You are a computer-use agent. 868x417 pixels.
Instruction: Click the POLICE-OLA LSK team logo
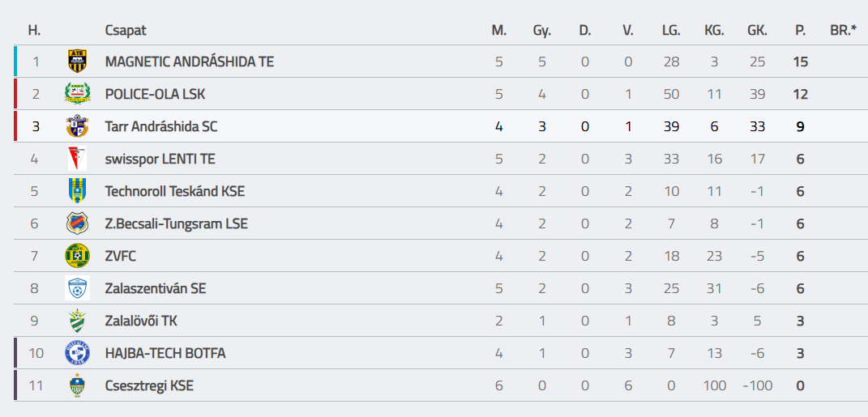click(77, 94)
